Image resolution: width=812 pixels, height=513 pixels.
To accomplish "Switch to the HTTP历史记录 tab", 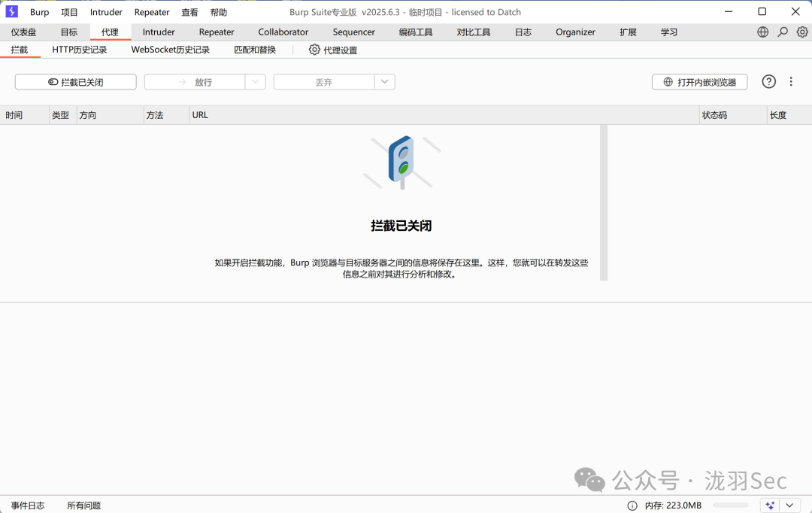I will click(79, 50).
